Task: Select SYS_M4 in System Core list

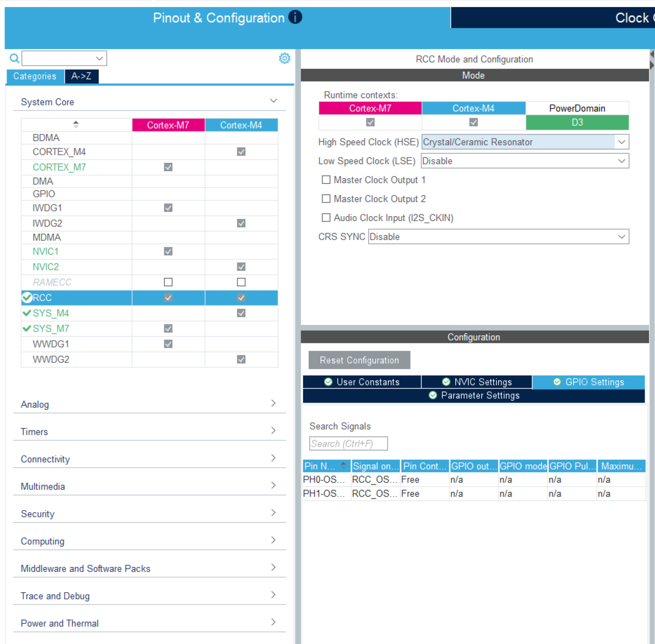Action: [51, 313]
